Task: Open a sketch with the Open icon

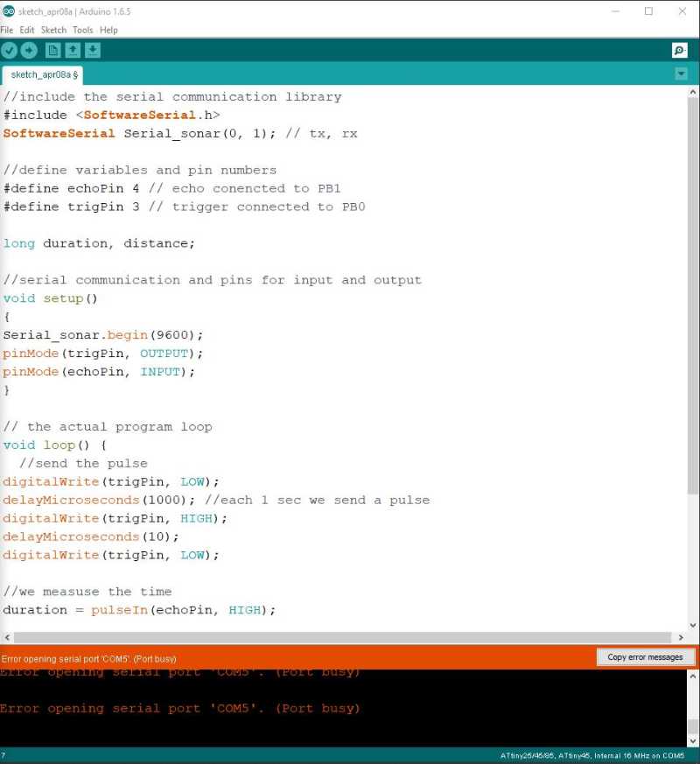Action: point(73,50)
